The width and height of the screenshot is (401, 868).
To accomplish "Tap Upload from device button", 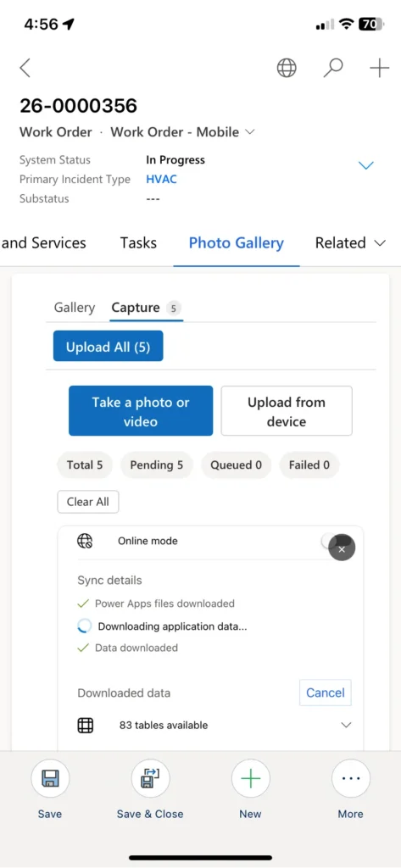I will (287, 411).
